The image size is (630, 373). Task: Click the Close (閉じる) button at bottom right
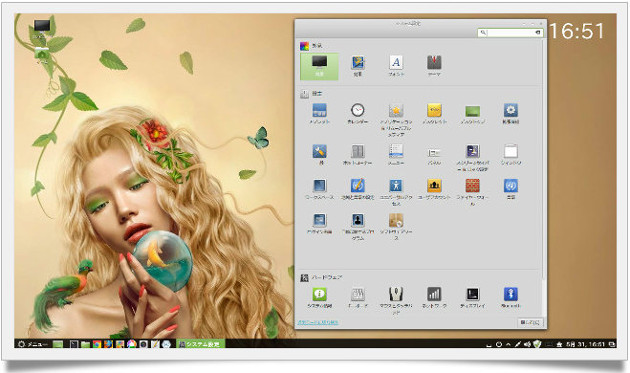coord(530,322)
